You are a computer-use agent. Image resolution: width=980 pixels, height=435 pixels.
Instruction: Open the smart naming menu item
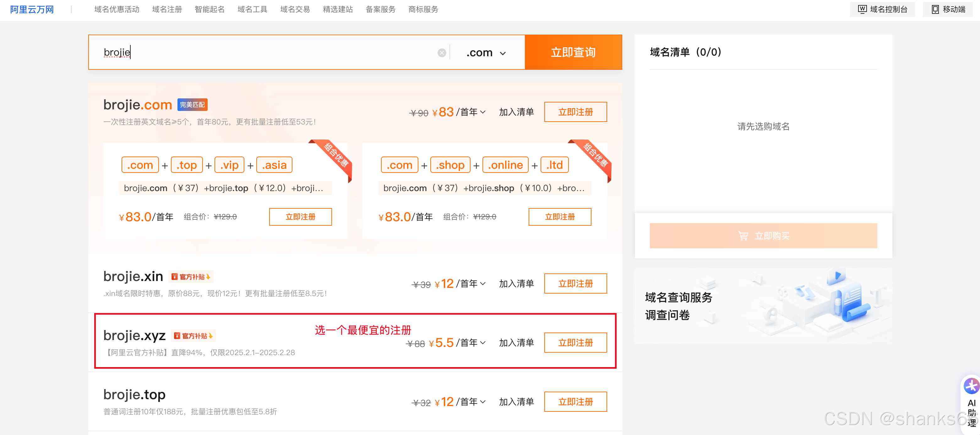[x=209, y=9]
